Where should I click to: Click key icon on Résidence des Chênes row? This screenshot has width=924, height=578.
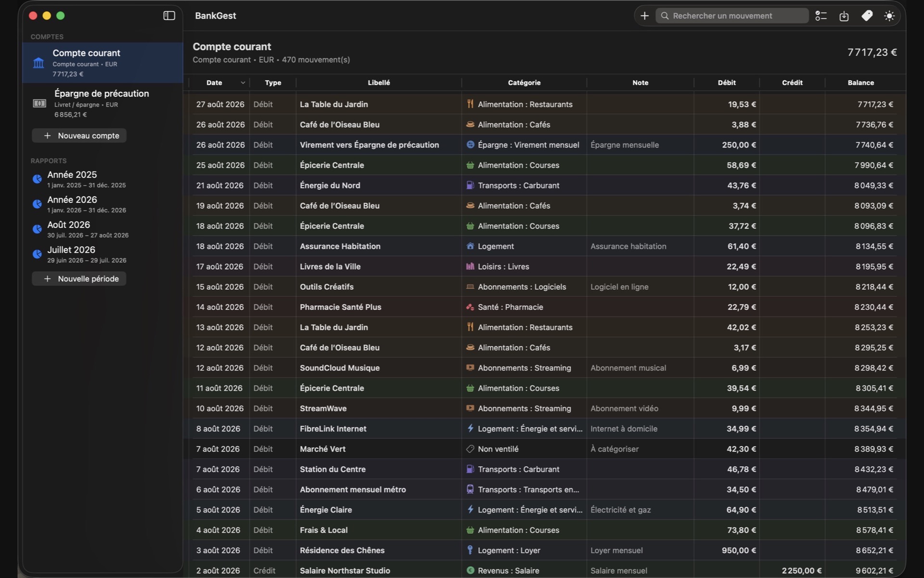[x=470, y=550]
